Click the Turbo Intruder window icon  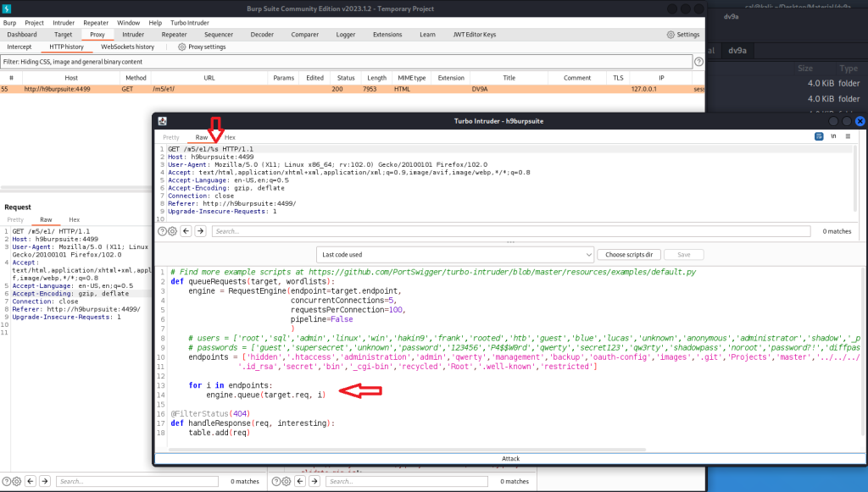coord(162,121)
